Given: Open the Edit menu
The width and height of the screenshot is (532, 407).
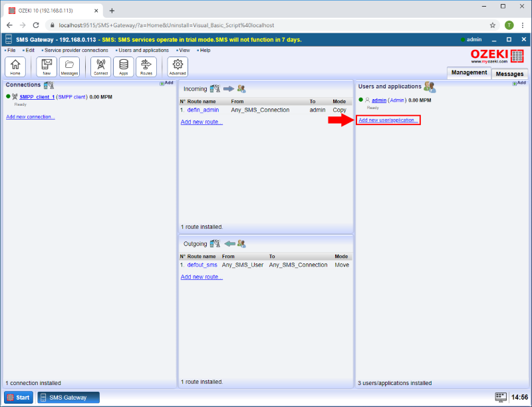Looking at the screenshot, I should (x=30, y=50).
